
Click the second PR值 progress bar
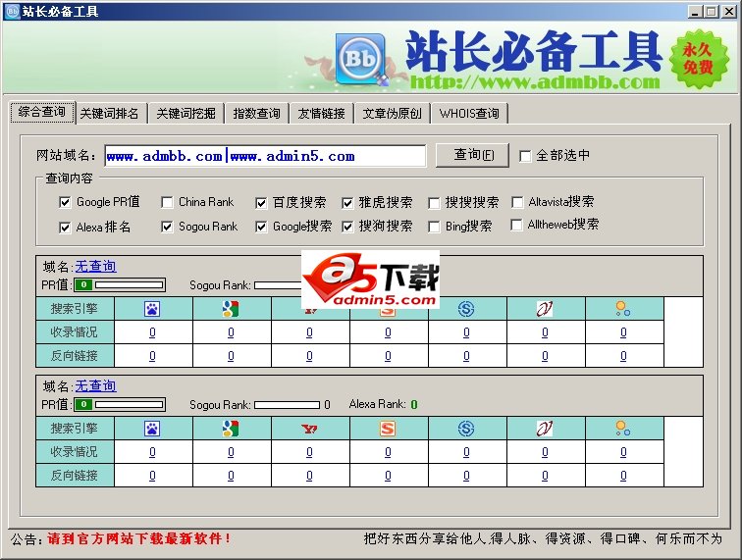point(120,404)
